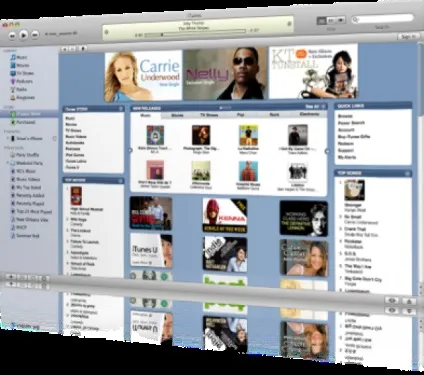The height and width of the screenshot is (375, 424).
Task: Open the KT Tunstall banner
Action: tap(313, 71)
